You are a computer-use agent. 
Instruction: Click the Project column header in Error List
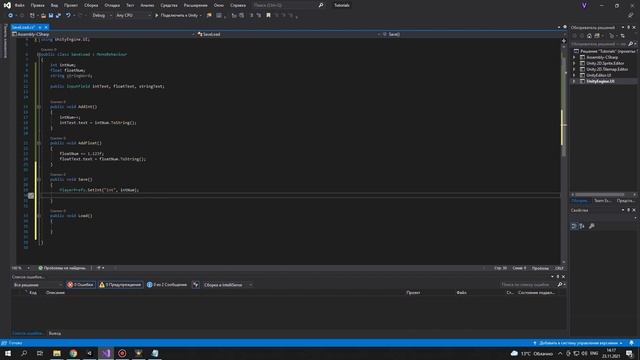tap(413, 293)
